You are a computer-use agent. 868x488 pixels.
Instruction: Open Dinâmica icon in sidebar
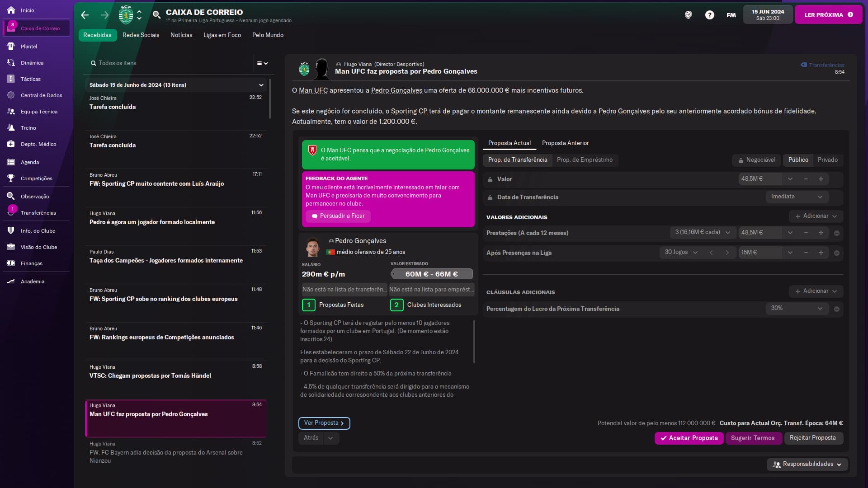(x=11, y=63)
